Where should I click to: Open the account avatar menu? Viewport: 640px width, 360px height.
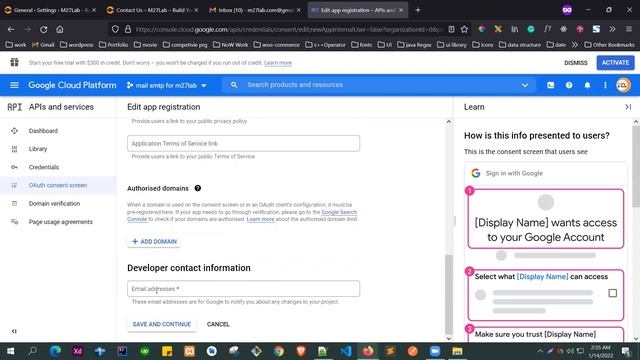pyautogui.click(x=623, y=85)
